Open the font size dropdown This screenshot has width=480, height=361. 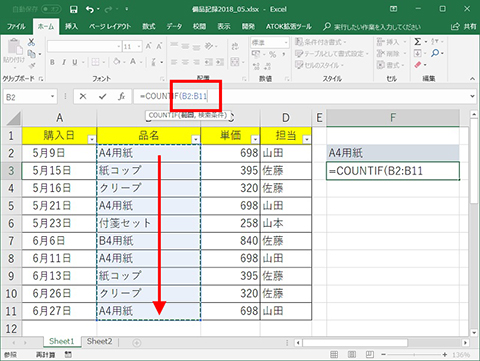tap(139, 47)
